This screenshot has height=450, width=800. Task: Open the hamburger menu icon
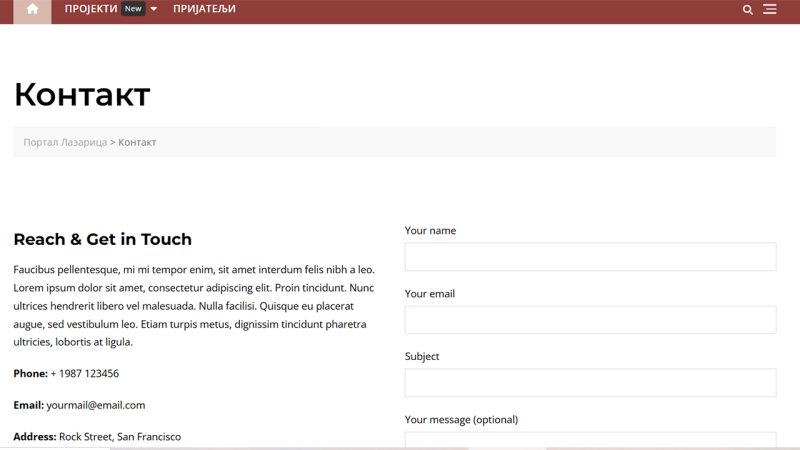pos(770,10)
